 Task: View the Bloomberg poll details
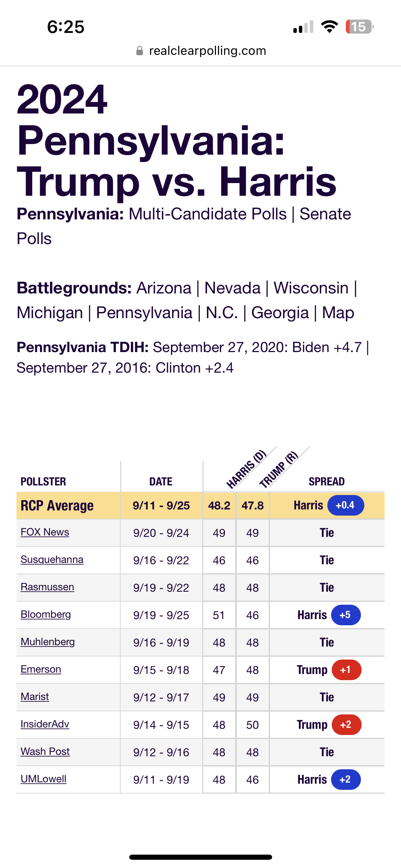coord(46,614)
